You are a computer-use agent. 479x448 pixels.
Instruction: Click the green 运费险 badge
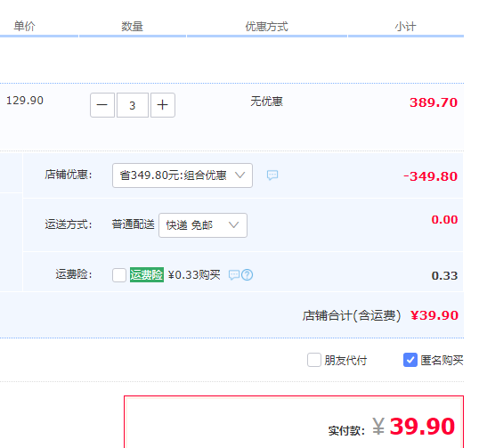pos(147,274)
